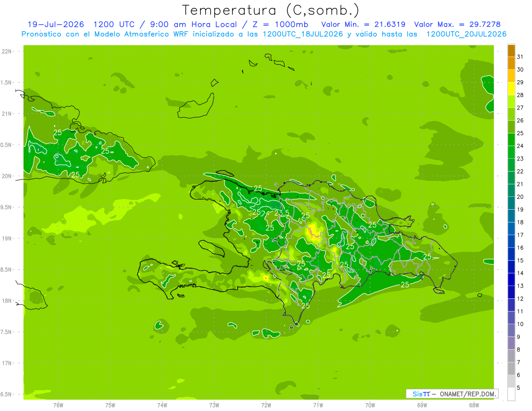Screen dimensions: 532x411
Task: Click the '69W' longitude axis label
Action: pyautogui.click(x=422, y=405)
